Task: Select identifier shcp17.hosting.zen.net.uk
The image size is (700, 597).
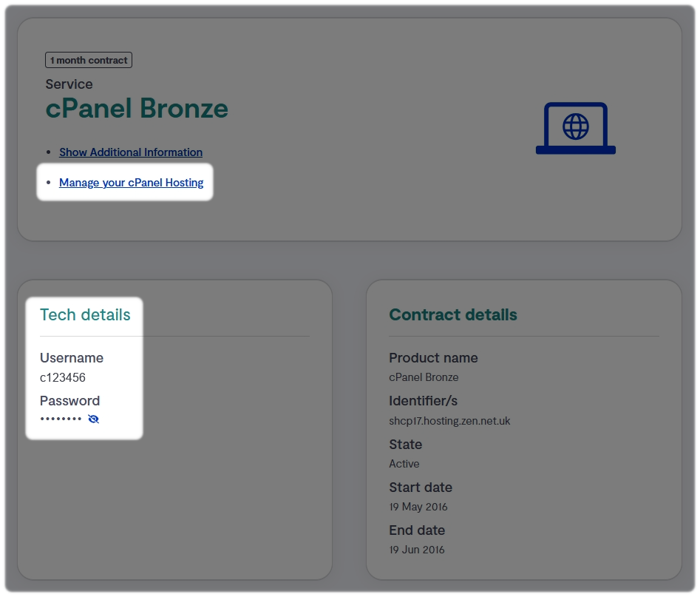Action: (x=449, y=421)
